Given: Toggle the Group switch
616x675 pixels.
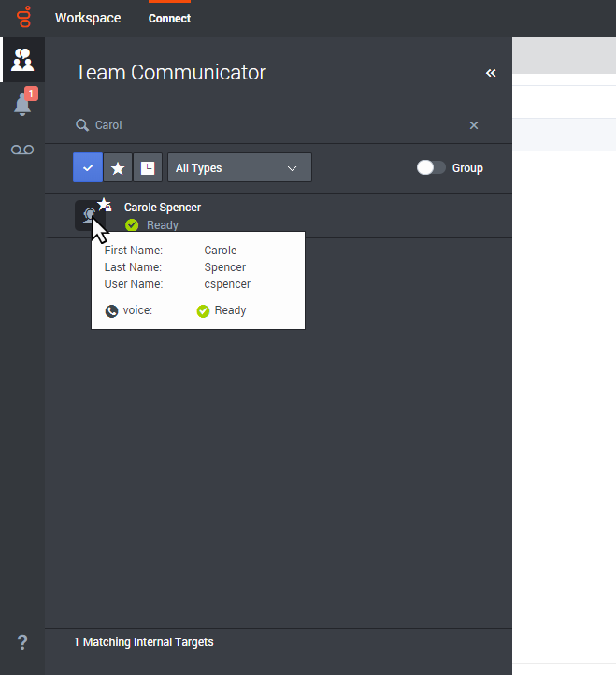Looking at the screenshot, I should pos(430,168).
